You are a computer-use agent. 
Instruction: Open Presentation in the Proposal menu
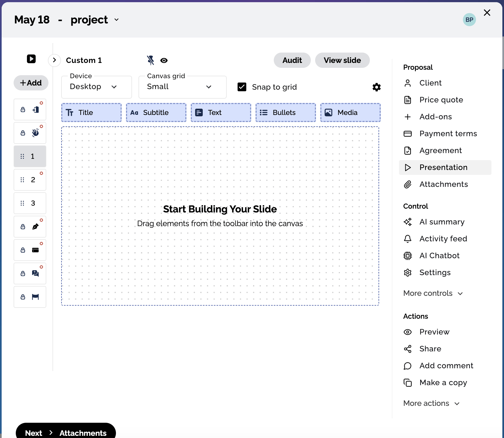coord(445,167)
